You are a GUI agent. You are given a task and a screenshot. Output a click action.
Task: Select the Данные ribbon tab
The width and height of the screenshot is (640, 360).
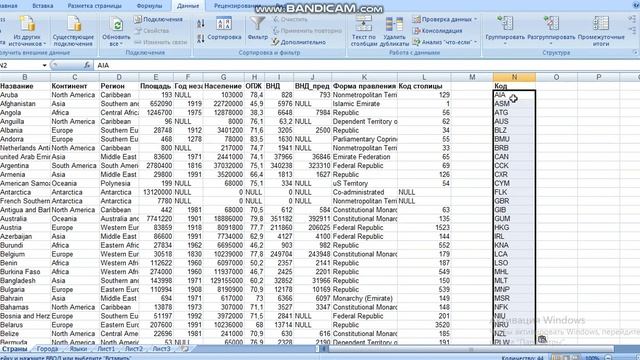(x=188, y=6)
